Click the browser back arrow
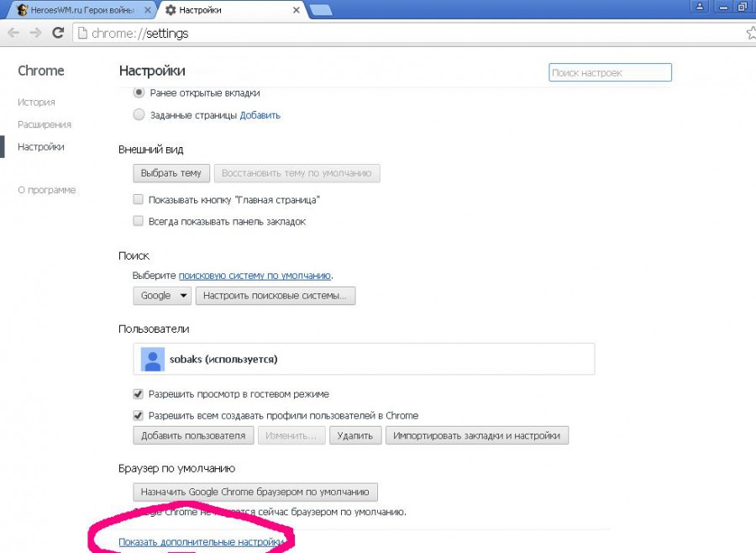Viewport: 756px width, 553px height. (x=13, y=33)
